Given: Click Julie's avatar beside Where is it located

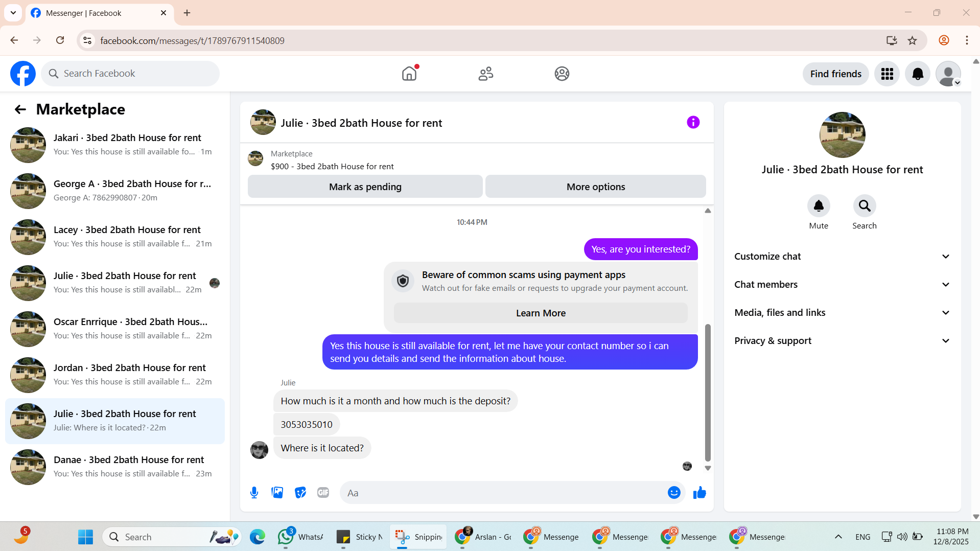Looking at the screenshot, I should [x=259, y=450].
